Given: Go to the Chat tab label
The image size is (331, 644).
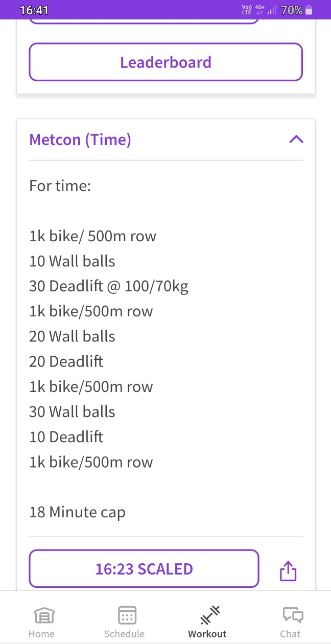Looking at the screenshot, I should point(290,634).
